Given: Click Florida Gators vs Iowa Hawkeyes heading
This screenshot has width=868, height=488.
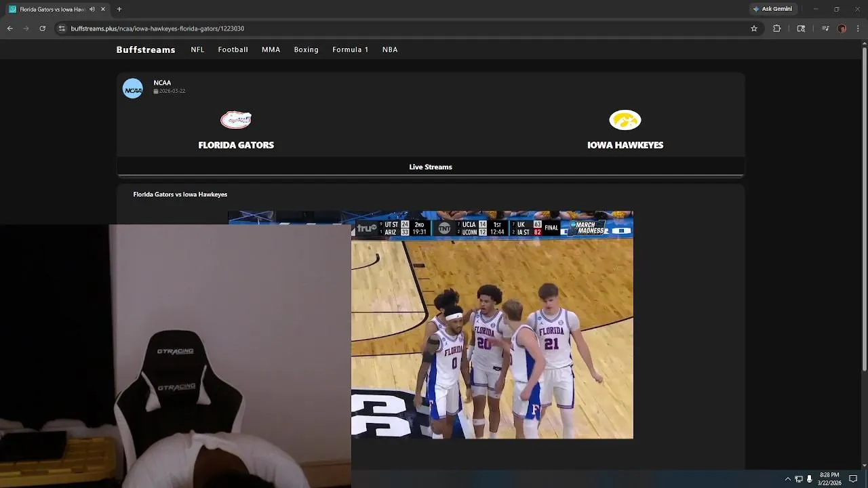Looking at the screenshot, I should 180,195.
